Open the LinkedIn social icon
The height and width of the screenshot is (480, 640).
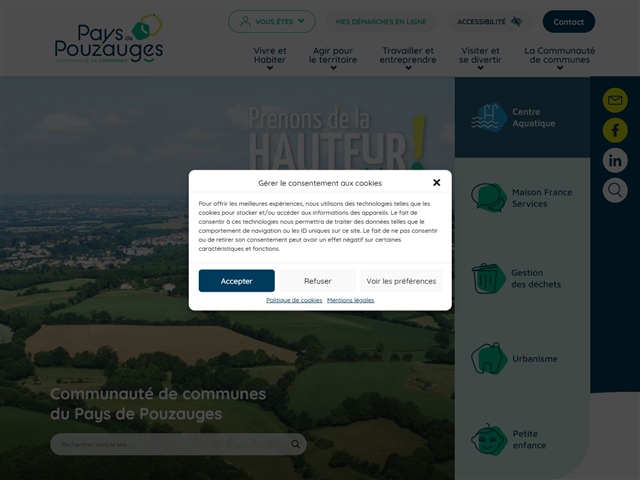coord(615,160)
